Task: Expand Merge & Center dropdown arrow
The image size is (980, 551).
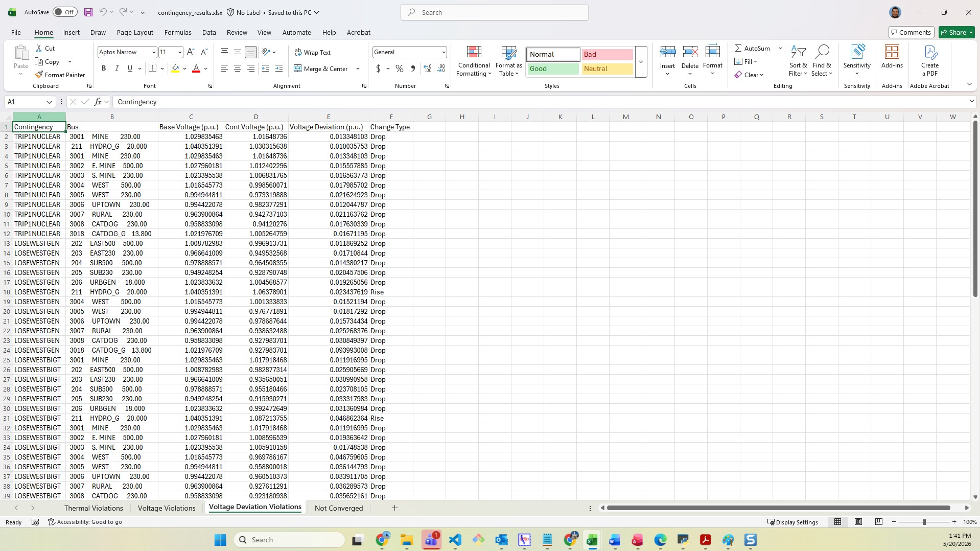Action: pyautogui.click(x=358, y=68)
